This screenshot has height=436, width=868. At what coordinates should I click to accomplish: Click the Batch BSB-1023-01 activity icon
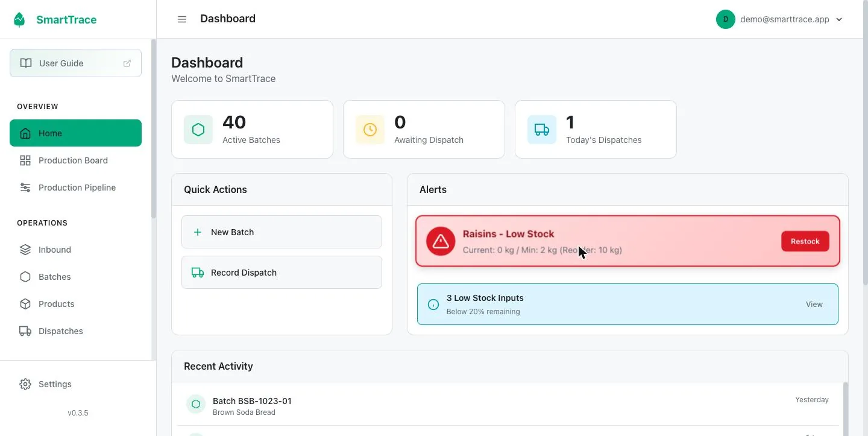point(196,404)
